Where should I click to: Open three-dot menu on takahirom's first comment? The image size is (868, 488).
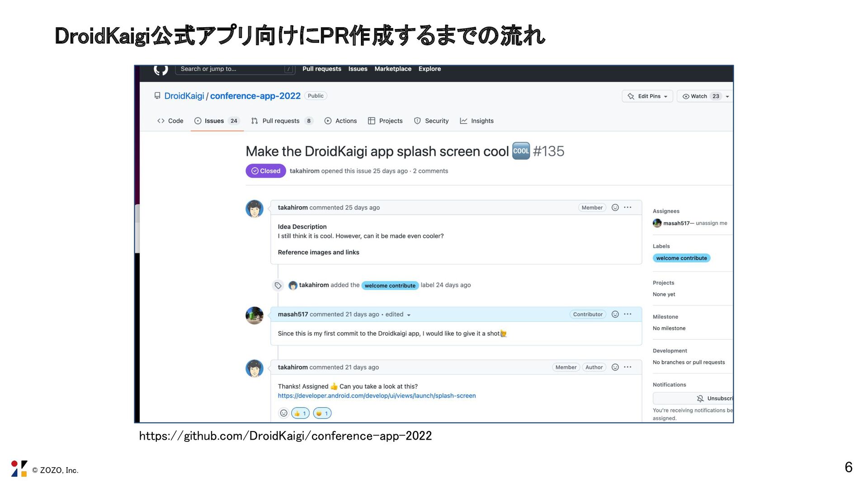click(x=627, y=207)
